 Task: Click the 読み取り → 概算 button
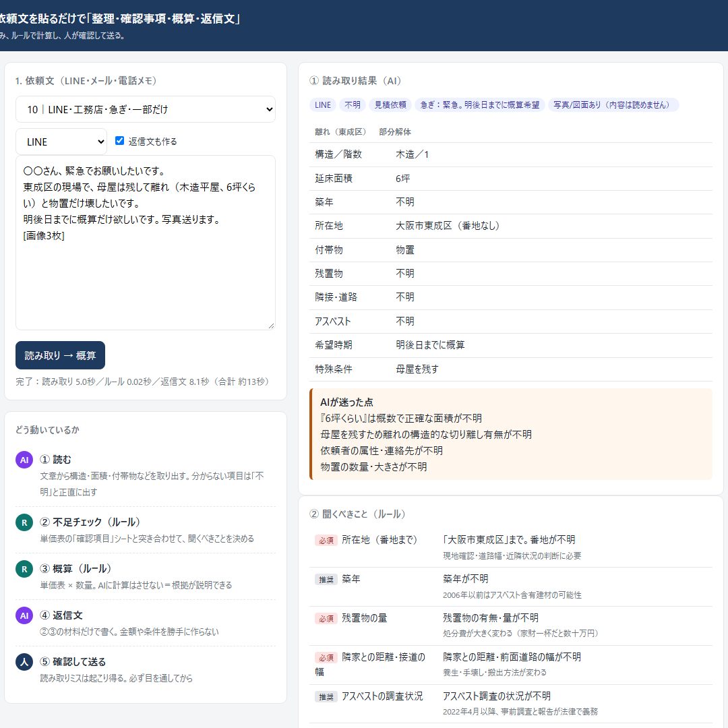tap(61, 355)
